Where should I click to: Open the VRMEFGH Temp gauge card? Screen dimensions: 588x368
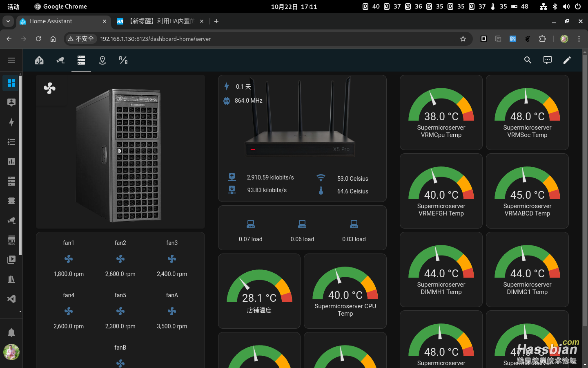point(441,191)
